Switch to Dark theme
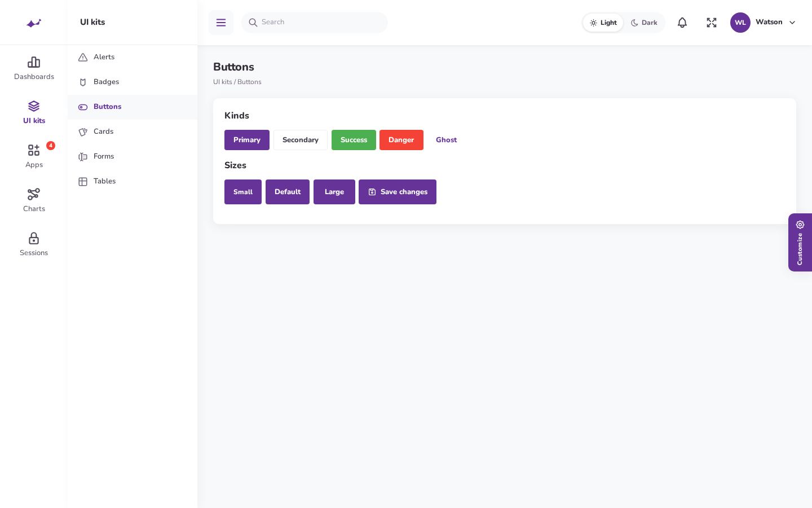This screenshot has height=508, width=812. 644,23
